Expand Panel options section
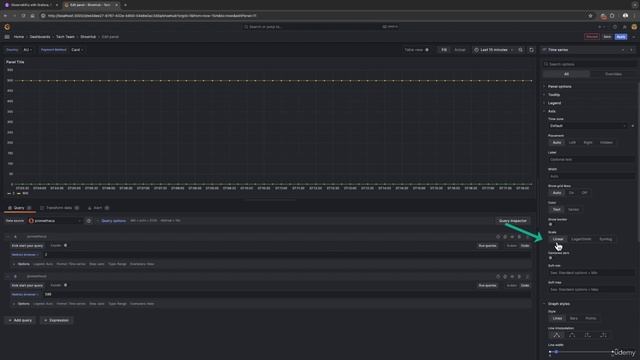This screenshot has height=360, width=640. click(x=559, y=87)
